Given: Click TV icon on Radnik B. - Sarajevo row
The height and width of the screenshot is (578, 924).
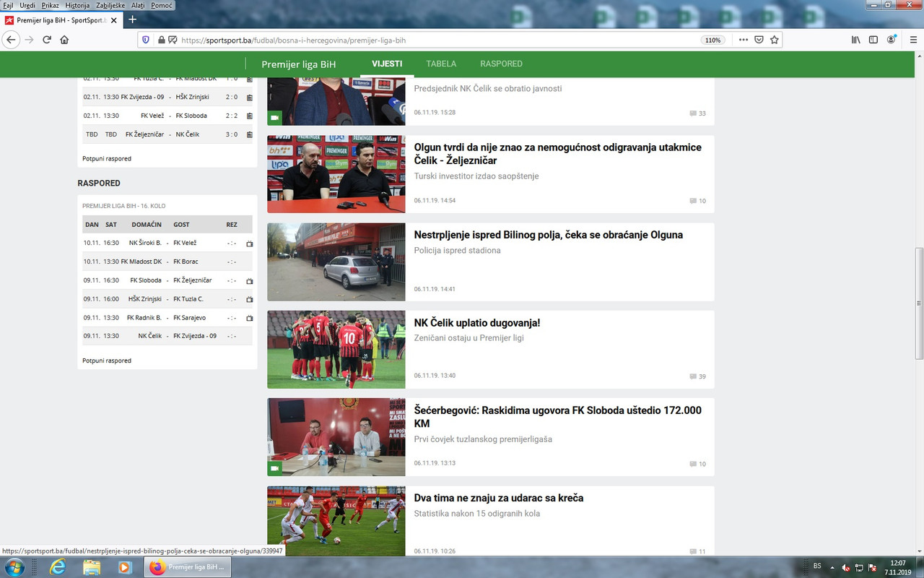Looking at the screenshot, I should [x=250, y=318].
